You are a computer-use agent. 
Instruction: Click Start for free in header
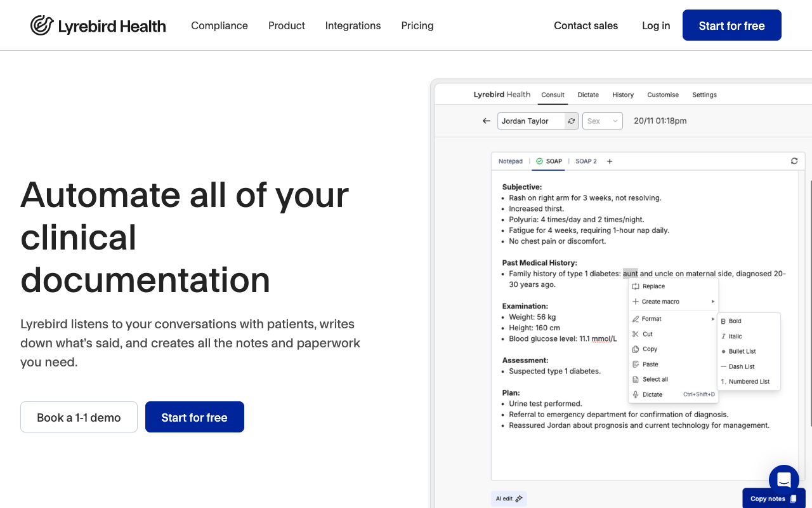[732, 25]
